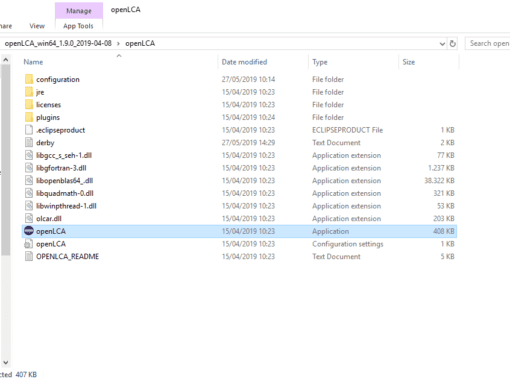
Task: Click the 1.237 KB size value
Action: (441, 168)
